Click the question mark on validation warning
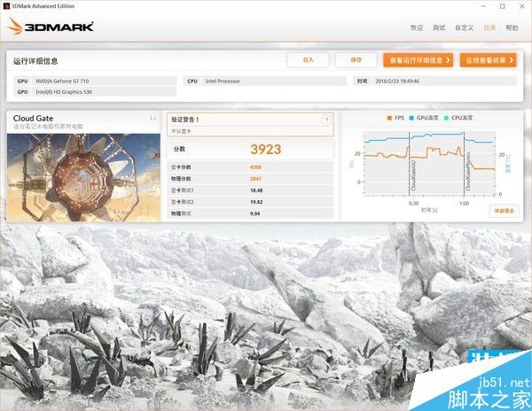 click(326, 120)
